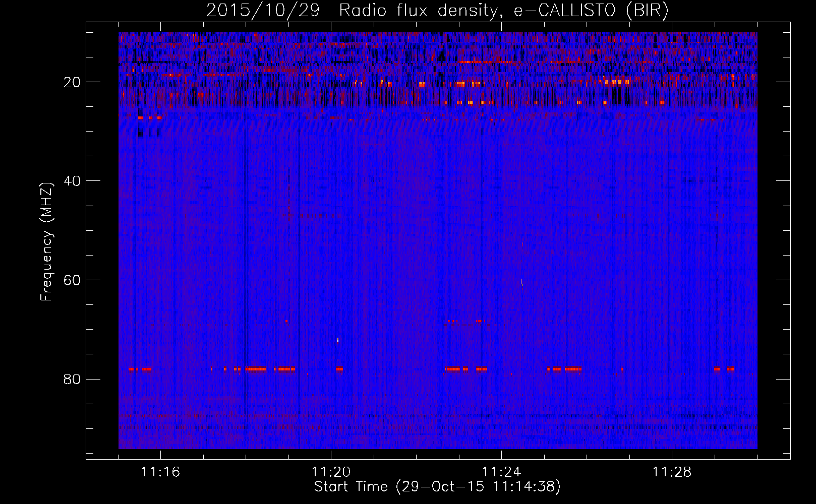Click the 80 MHz frequency tick label
This screenshot has height=504, width=816.
72,379
